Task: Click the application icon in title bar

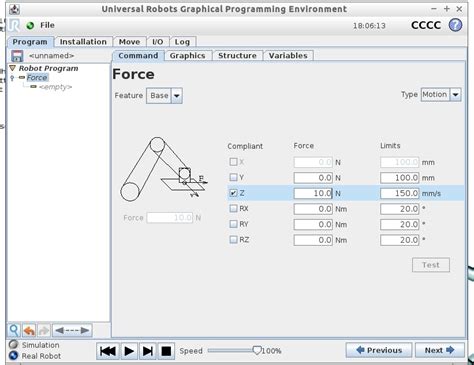Action: click(x=14, y=9)
